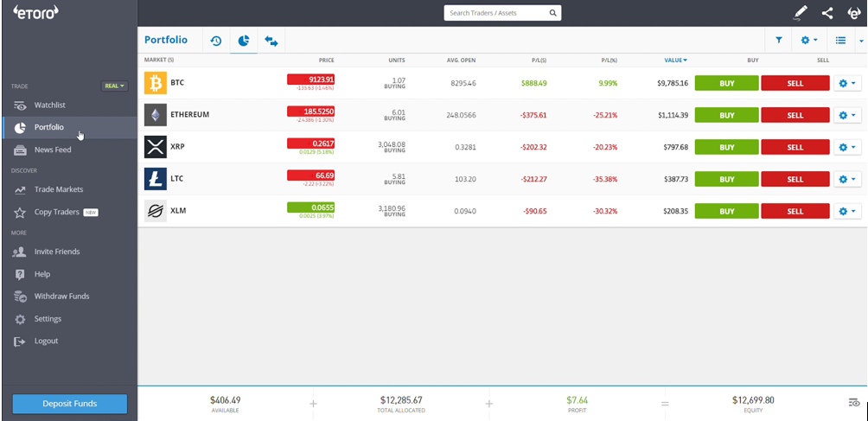Click BUY for BTC
This screenshot has width=868, height=421.
coord(727,84)
